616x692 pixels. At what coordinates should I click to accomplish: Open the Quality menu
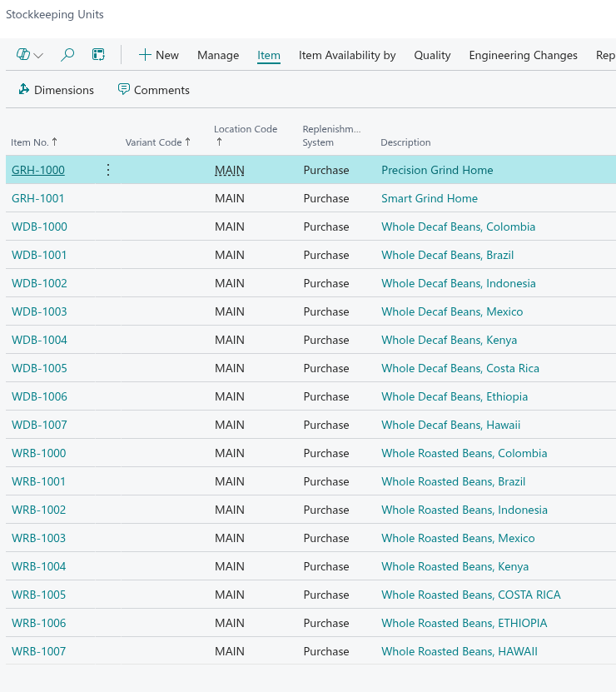(432, 55)
